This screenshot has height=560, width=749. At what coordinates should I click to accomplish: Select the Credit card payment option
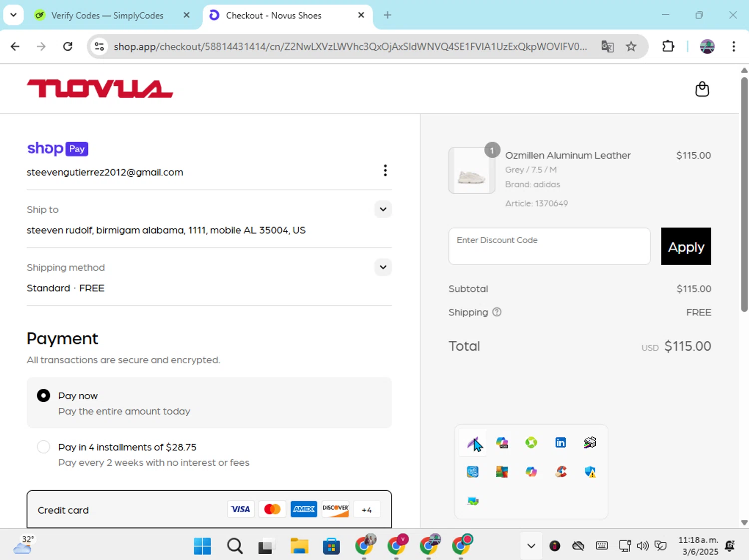(209, 510)
